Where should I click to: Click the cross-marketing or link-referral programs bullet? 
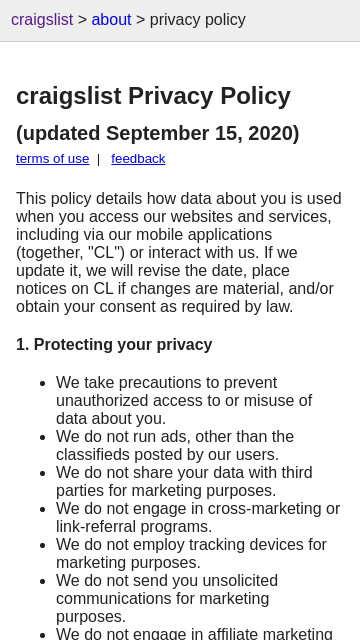point(198,517)
